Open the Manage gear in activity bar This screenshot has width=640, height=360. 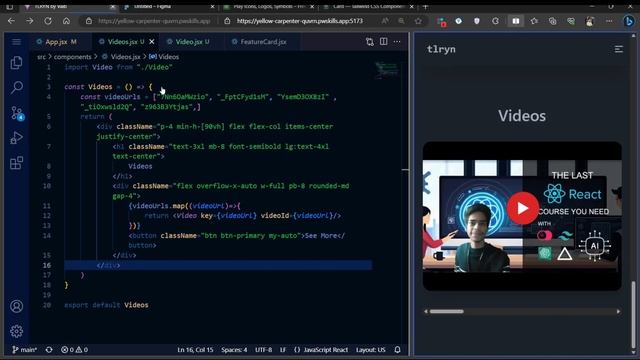(16, 331)
